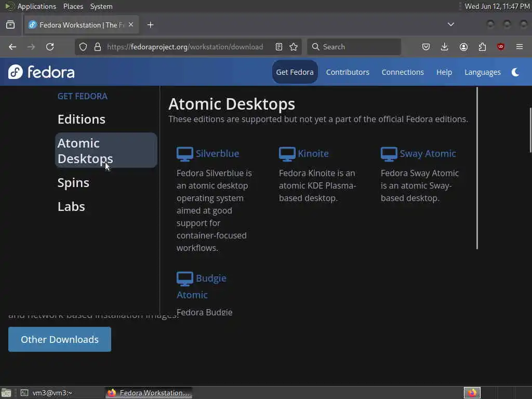Open the tracking protection shield icon
Image resolution: width=532 pixels, height=399 pixels.
[83, 47]
